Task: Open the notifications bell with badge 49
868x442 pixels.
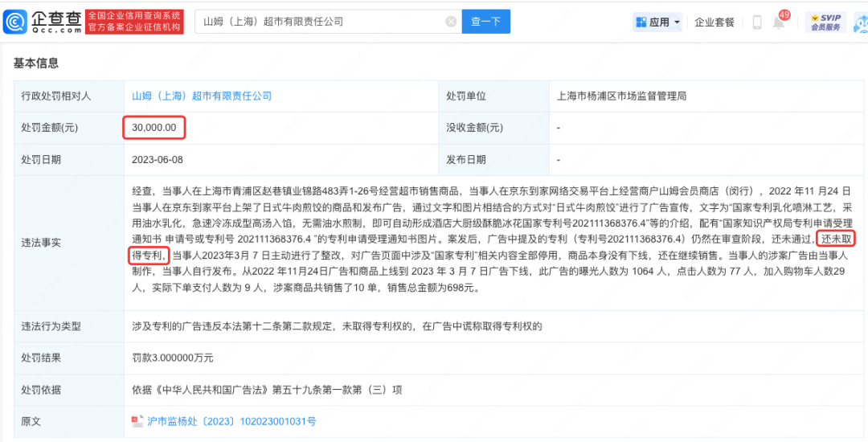Action: point(780,23)
